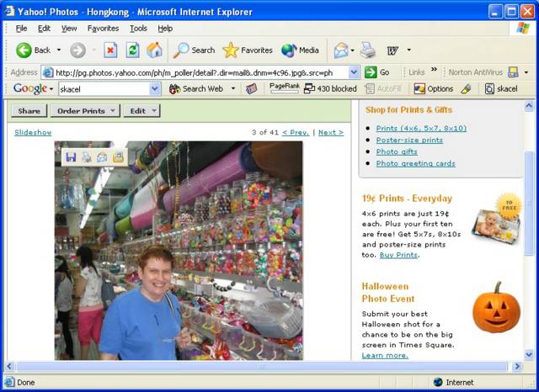This screenshot has height=392, width=539.
Task: Save the picture with the floppy disk icon
Action: coord(71,157)
